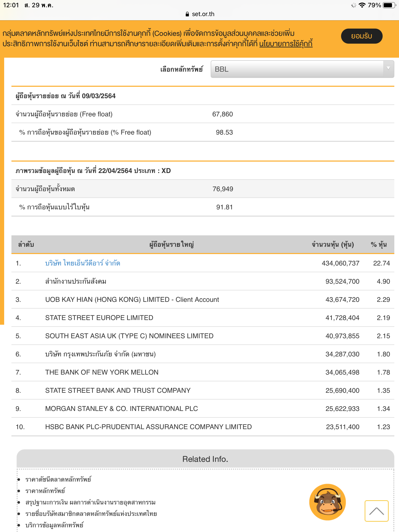Click total shareholders value 76,949
Viewport: 399px width, 532px height.
[x=223, y=189]
